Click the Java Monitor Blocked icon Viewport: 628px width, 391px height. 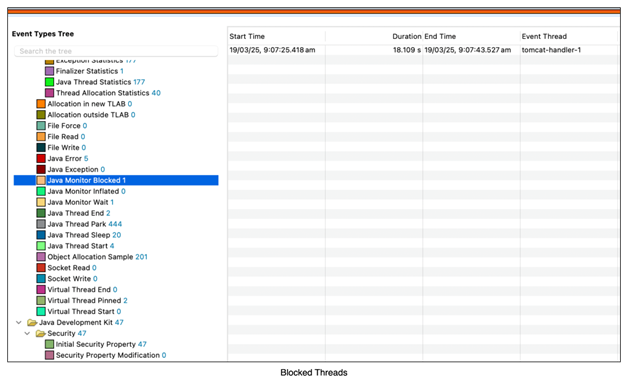(41, 180)
